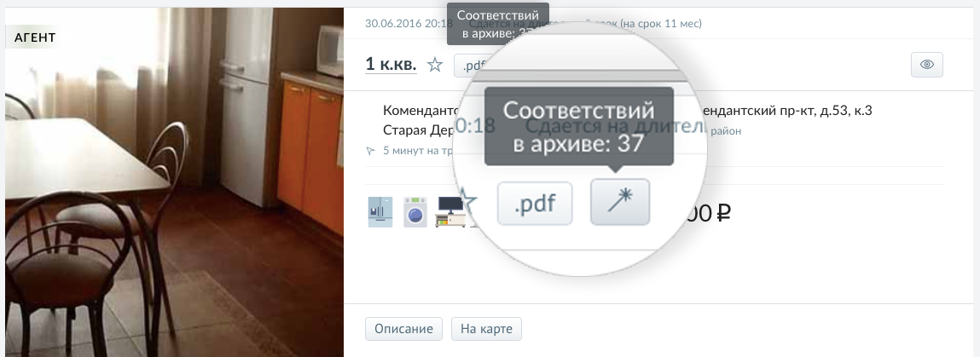Click the refrigerator amenity icon
This screenshot has height=357, width=980.
click(380, 211)
